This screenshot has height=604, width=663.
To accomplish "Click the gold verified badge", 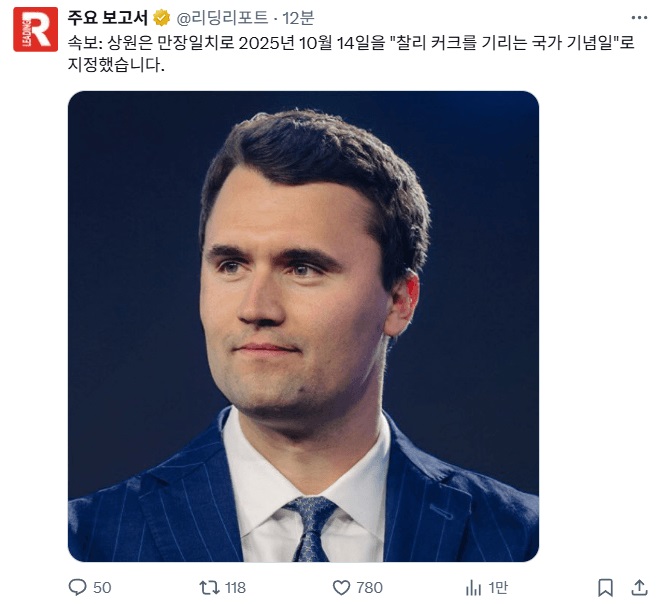I will click(161, 19).
